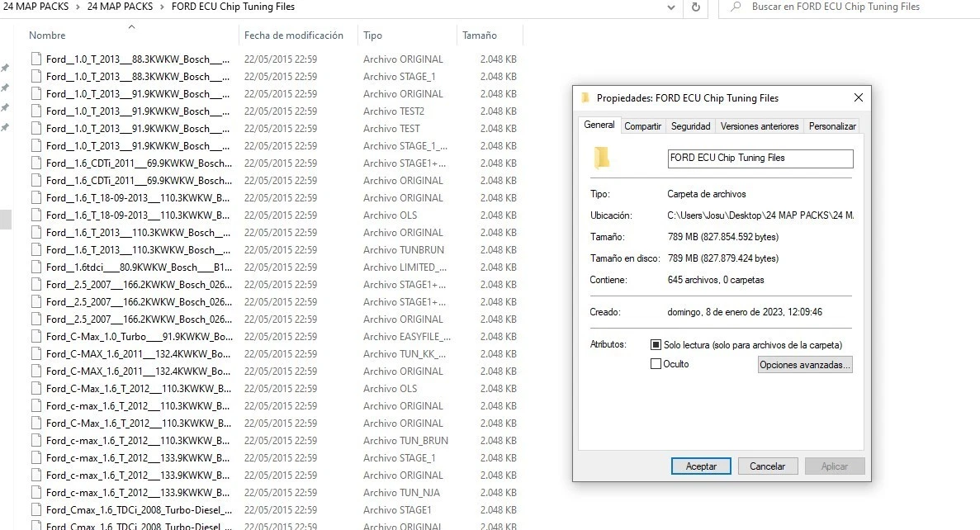This screenshot has height=530, width=980.
Task: Click type 'Archivo EASYFILE_...'
Action: [x=407, y=336]
